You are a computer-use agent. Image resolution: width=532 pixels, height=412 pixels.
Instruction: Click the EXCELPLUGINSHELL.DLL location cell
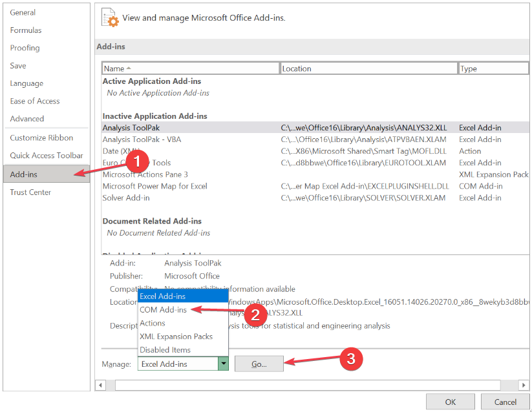[x=365, y=186]
